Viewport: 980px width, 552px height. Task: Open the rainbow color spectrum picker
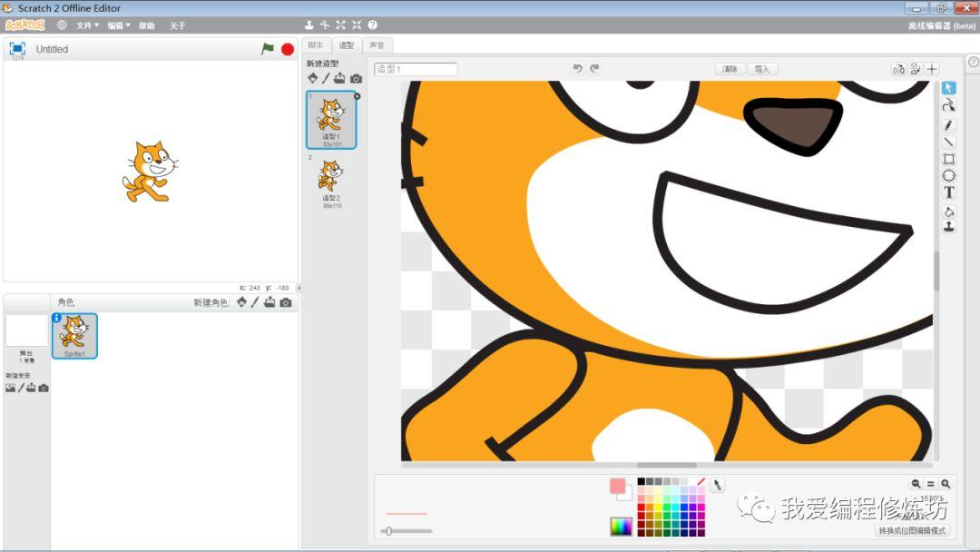(622, 527)
